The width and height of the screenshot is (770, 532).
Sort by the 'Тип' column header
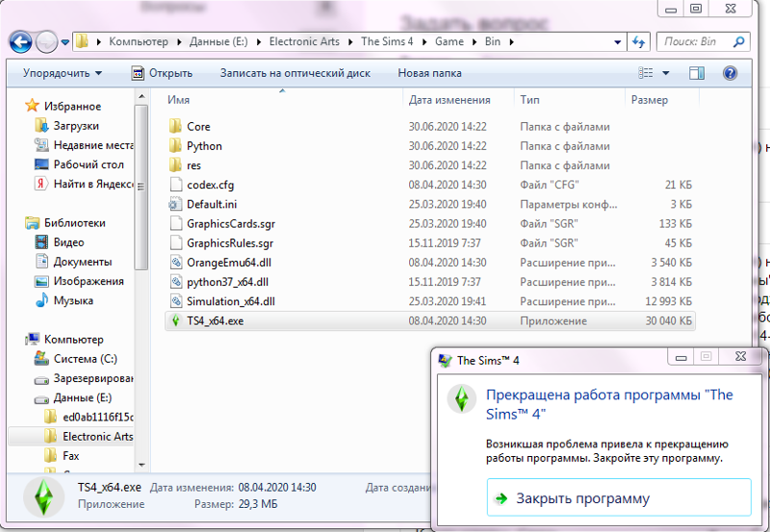(529, 100)
